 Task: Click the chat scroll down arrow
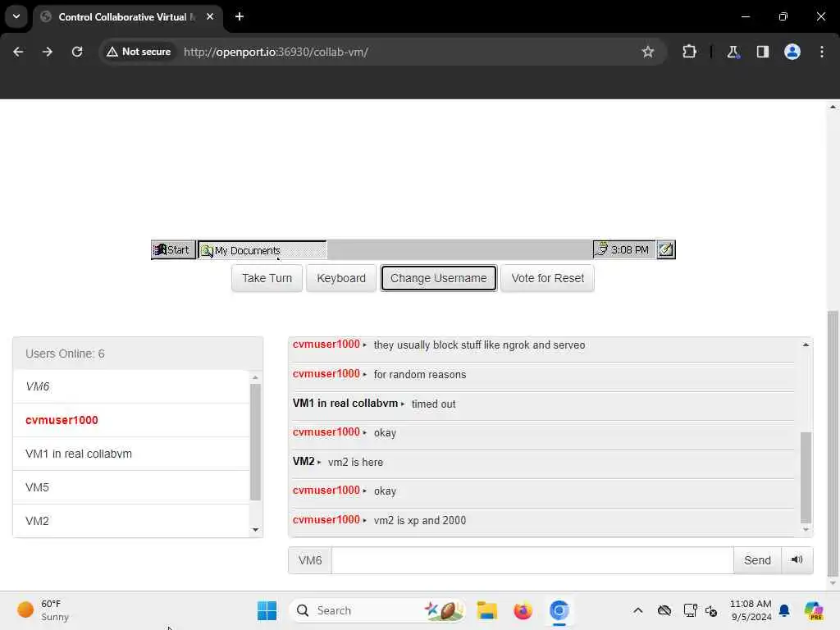click(806, 530)
